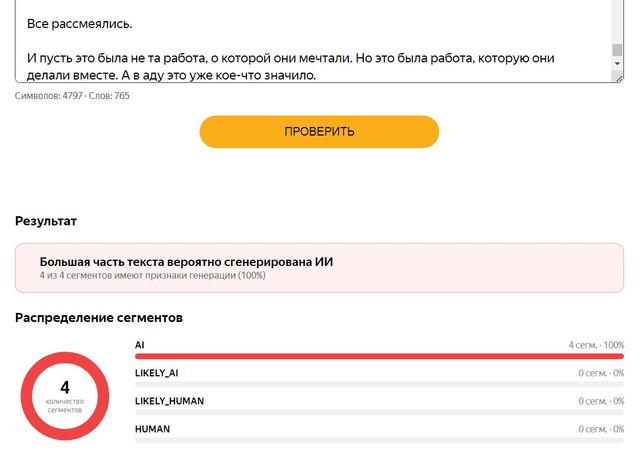Click the text area resize handle corner
640x465 pixels.
coord(619,78)
